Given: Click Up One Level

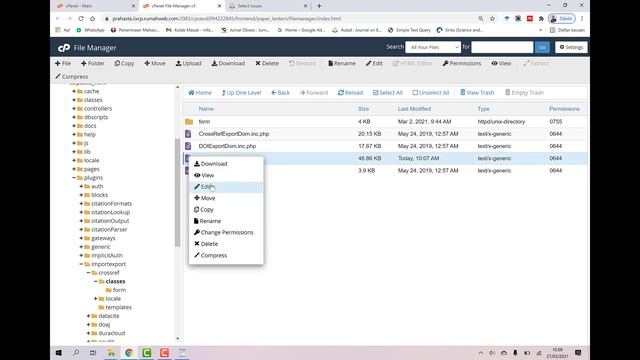Looking at the screenshot, I should [241, 93].
